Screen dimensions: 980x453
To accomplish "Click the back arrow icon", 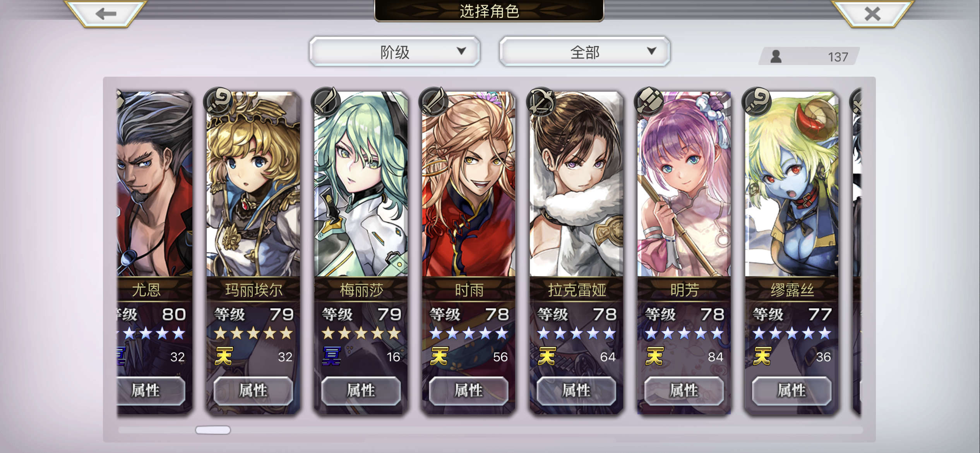I will (106, 14).
